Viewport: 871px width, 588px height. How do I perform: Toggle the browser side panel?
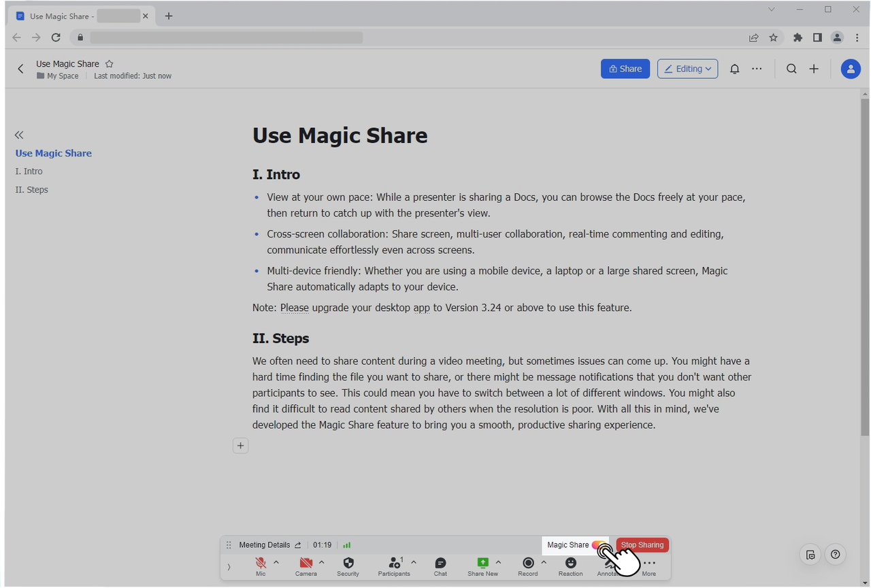[817, 37]
